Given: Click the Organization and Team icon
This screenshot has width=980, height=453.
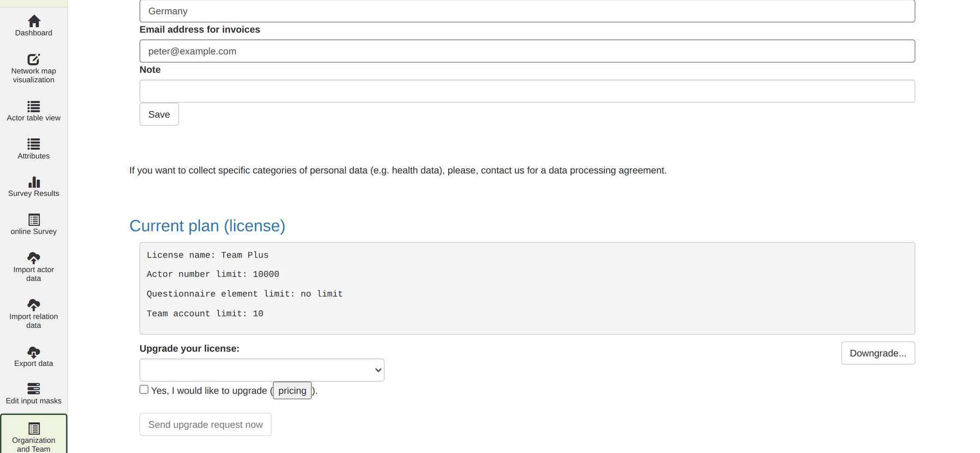Looking at the screenshot, I should point(34,428).
